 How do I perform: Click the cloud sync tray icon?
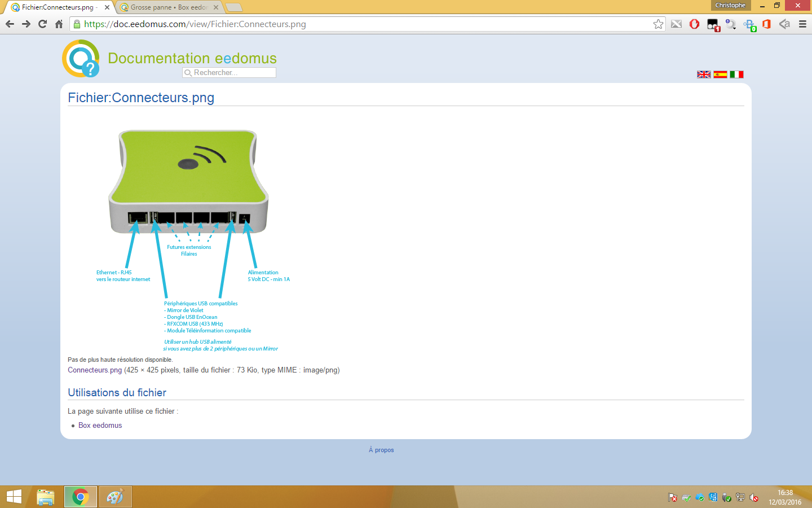[x=700, y=497]
